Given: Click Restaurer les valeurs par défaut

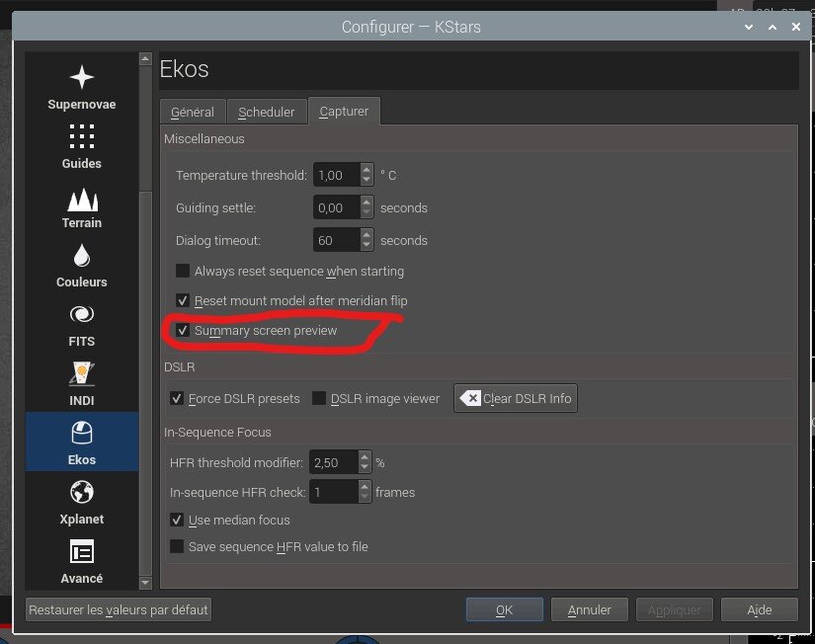Looking at the screenshot, I should 119,609.
